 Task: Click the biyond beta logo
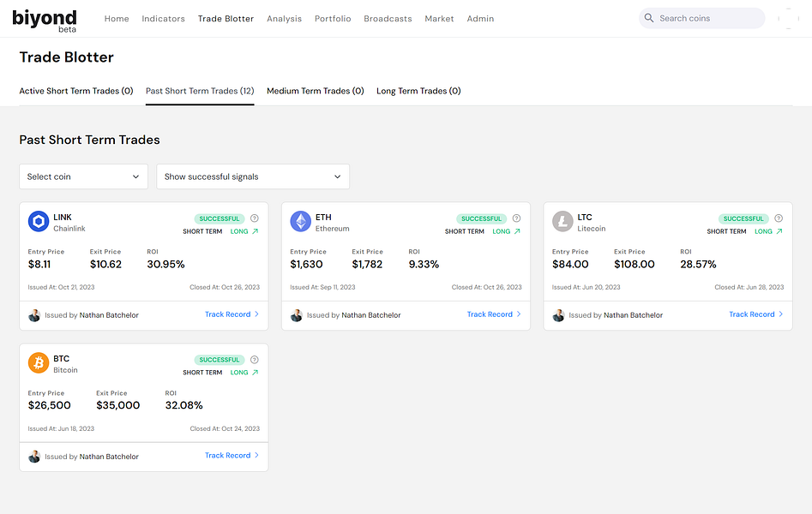(x=45, y=20)
